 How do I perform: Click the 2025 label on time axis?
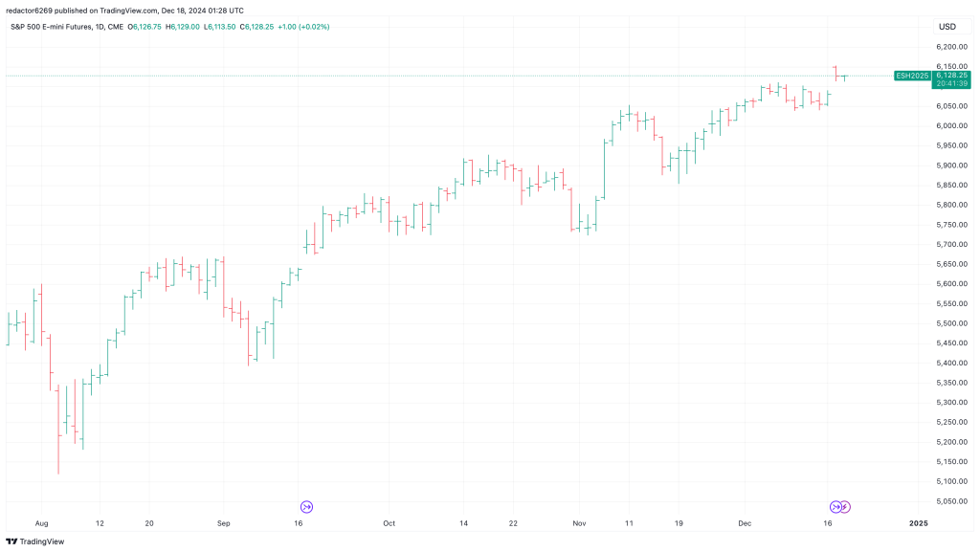click(x=918, y=524)
